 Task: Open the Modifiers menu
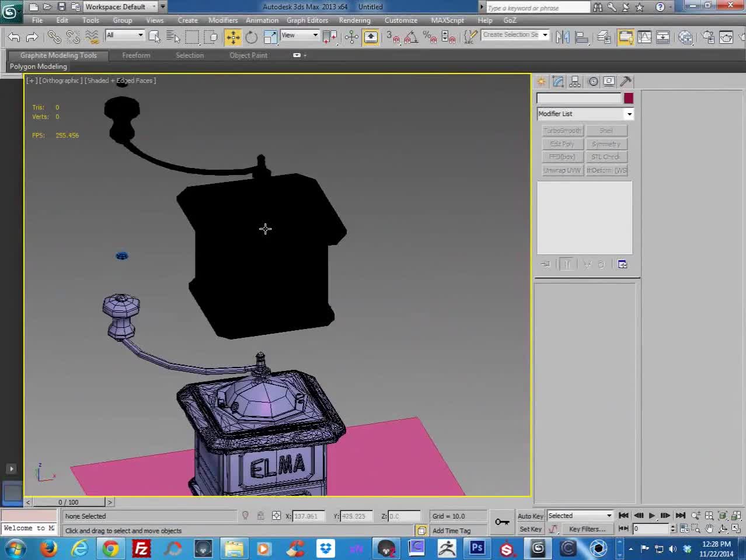coord(223,20)
